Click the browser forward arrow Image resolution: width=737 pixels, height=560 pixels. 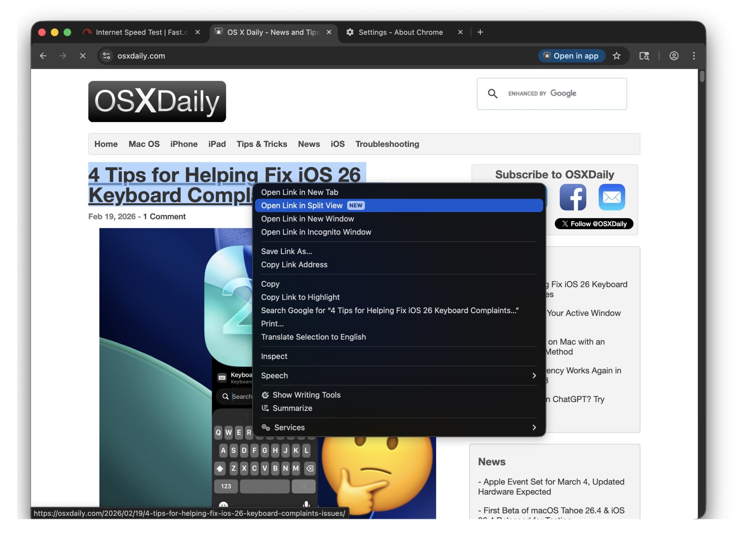[63, 56]
